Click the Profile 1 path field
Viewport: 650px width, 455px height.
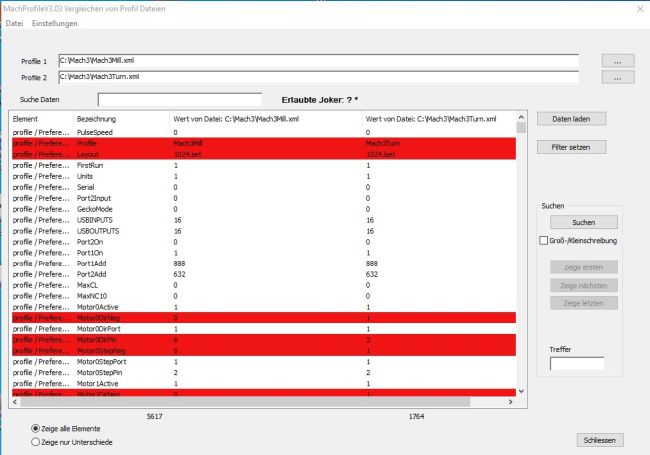(318, 61)
